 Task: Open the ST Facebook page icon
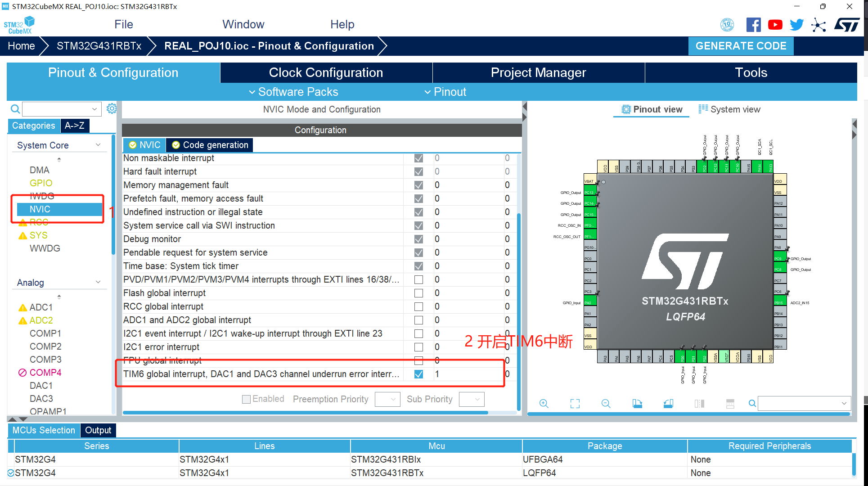pyautogui.click(x=753, y=25)
